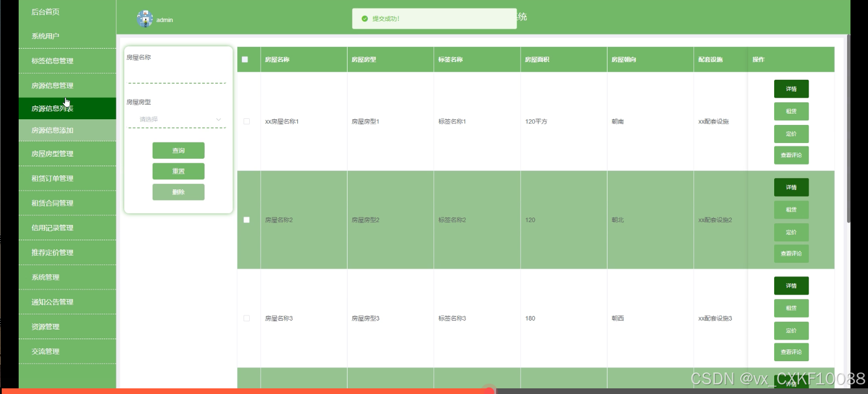Check the row checkbox for 房屋名称2
This screenshot has width=868, height=394.
point(246,220)
